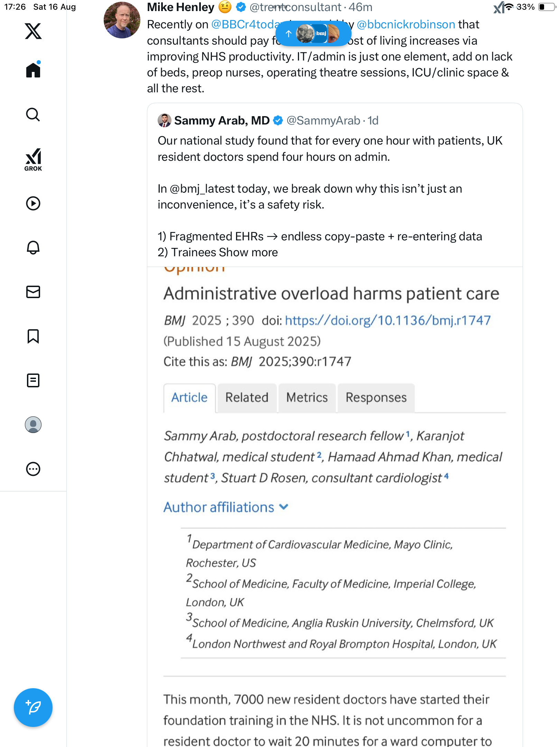Open Bookmarks in sidebar
The width and height of the screenshot is (560, 747).
(33, 336)
